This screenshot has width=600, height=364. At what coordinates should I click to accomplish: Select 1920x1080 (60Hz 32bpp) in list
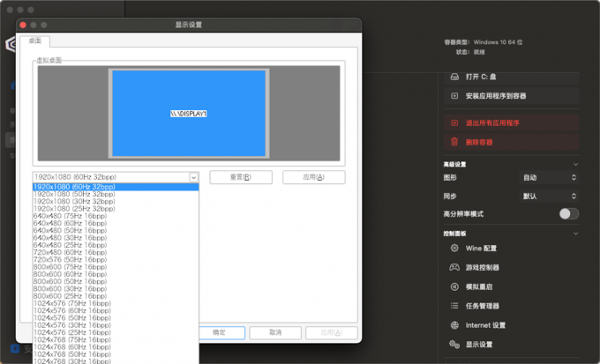pyautogui.click(x=116, y=187)
